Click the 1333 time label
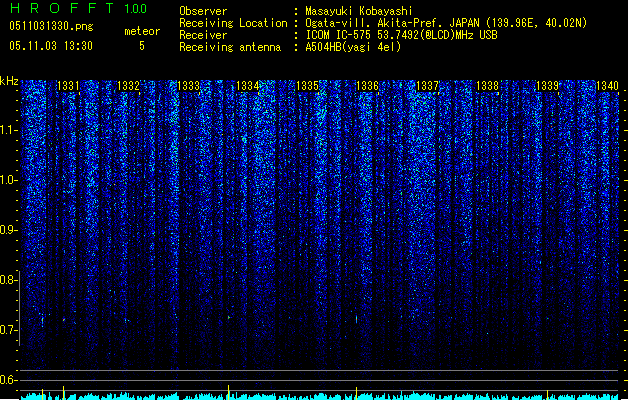 tap(188, 86)
